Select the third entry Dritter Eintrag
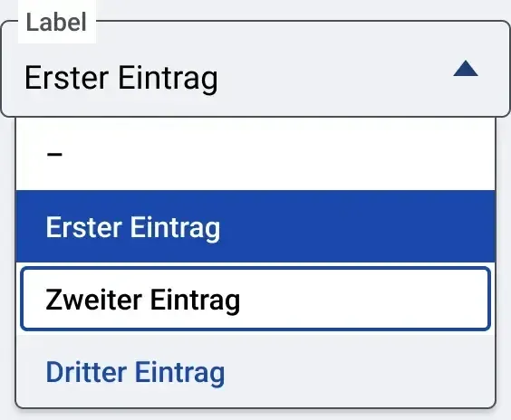The height and width of the screenshot is (420, 511). tap(255, 371)
